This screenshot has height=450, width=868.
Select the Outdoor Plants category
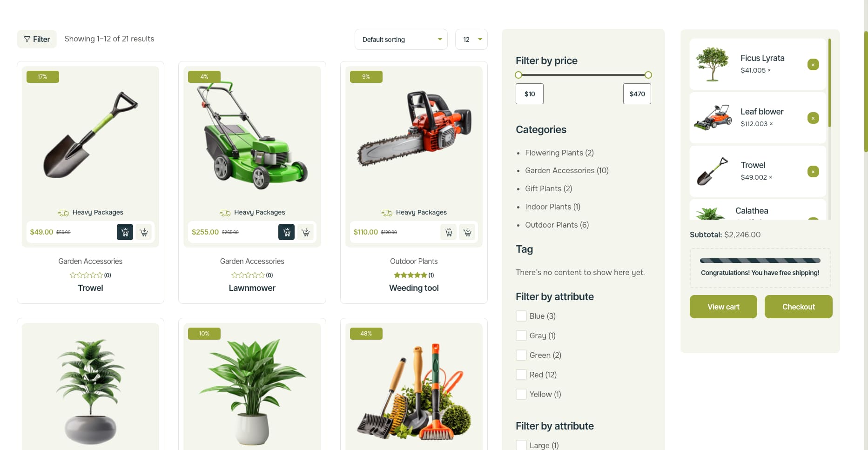point(557,225)
